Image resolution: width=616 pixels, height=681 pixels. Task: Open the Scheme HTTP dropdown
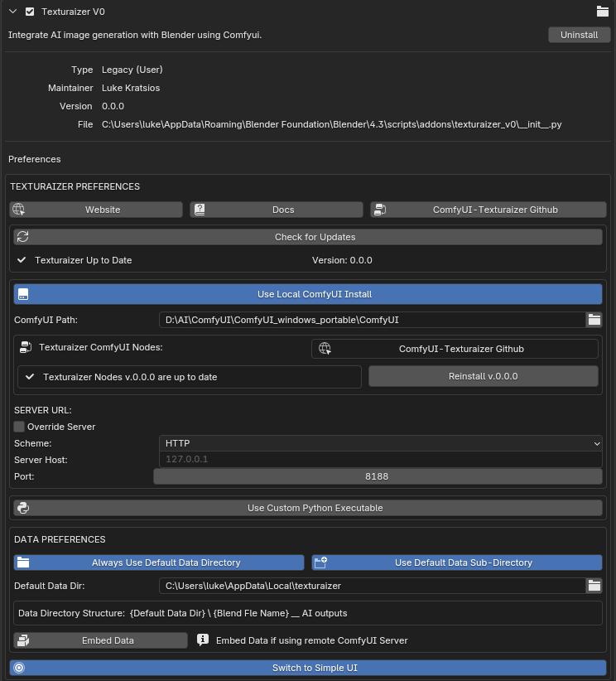pyautogui.click(x=381, y=443)
